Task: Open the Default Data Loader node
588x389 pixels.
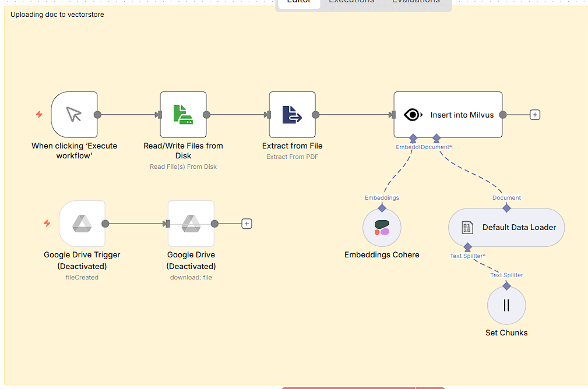Action: [x=506, y=228]
